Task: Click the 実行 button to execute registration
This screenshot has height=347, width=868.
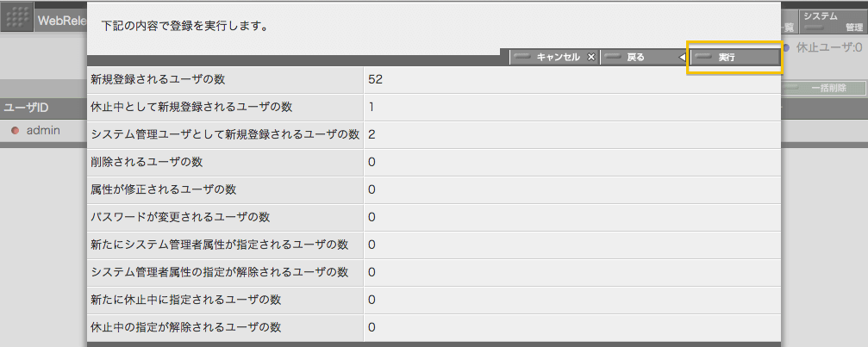Action: 735,57
